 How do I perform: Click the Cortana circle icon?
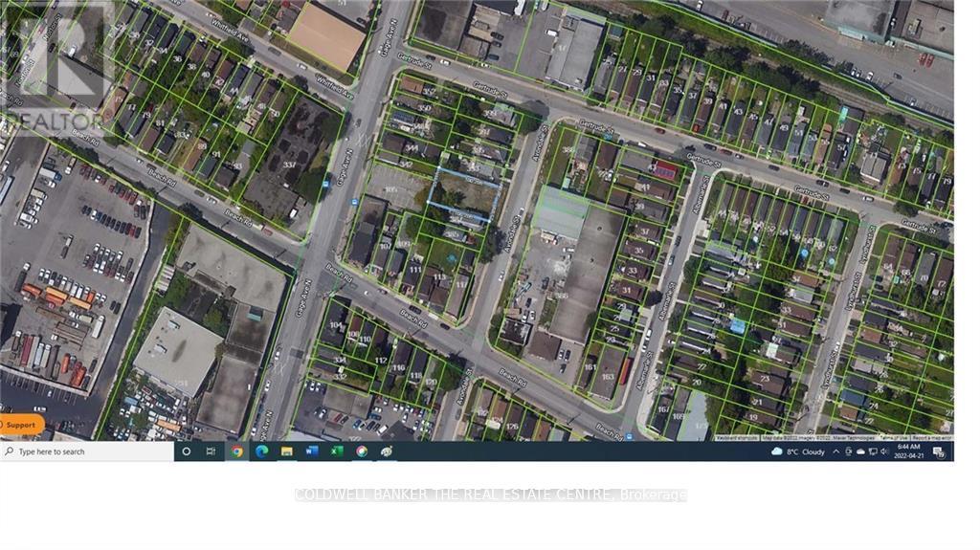(x=186, y=451)
